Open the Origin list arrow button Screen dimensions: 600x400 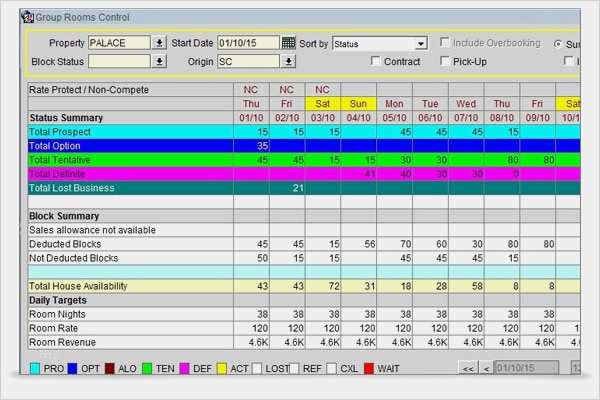pos(289,61)
